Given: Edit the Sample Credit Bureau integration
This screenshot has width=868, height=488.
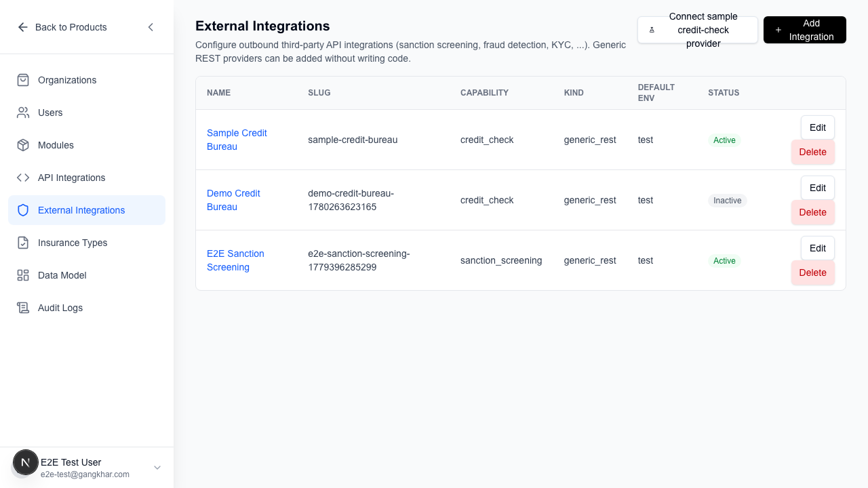Looking at the screenshot, I should (818, 127).
